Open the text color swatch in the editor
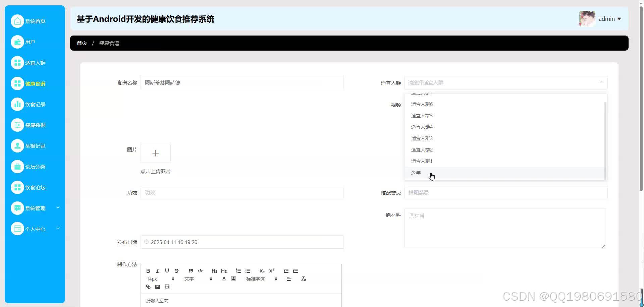Image resolution: width=644 pixels, height=307 pixels. [x=224, y=279]
